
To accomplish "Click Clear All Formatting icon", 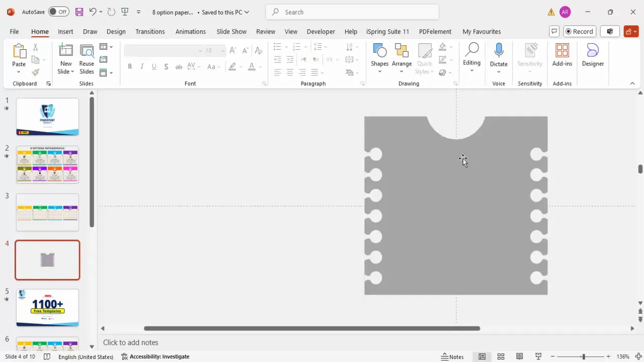I will pyautogui.click(x=258, y=50).
